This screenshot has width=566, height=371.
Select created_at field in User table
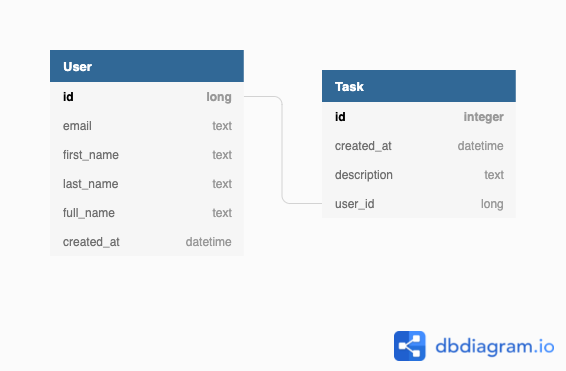[147, 242]
